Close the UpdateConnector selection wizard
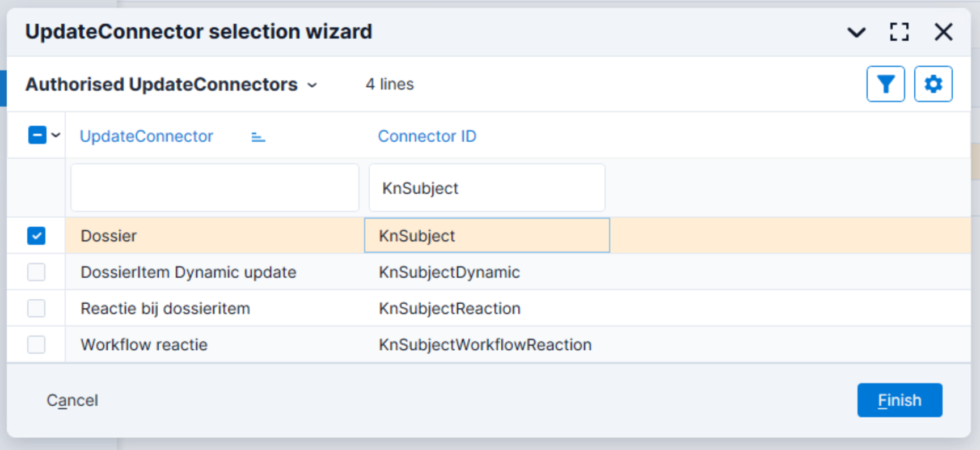Screen dimensions: 980x450 pyautogui.click(x=943, y=32)
